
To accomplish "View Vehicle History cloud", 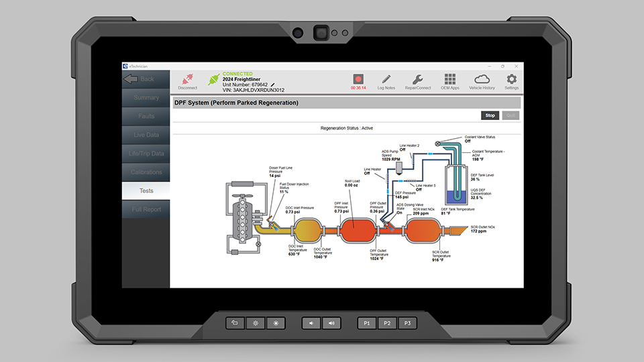I will pyautogui.click(x=482, y=82).
